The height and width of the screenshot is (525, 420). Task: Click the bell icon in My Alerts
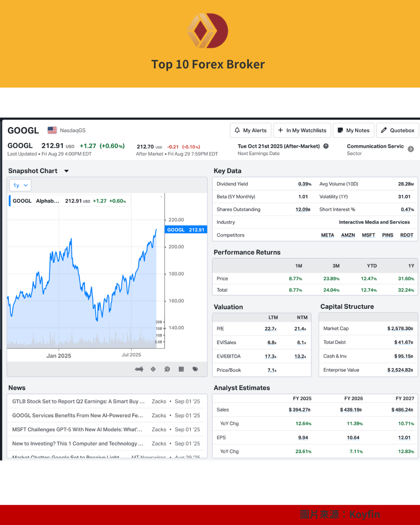pyautogui.click(x=237, y=130)
